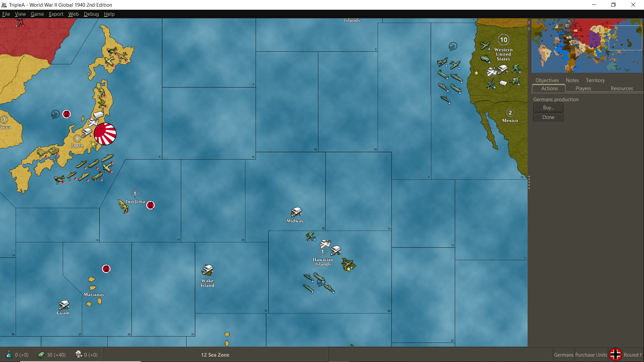Click the convoy marker near Korea
Image resolution: width=644 pixels, height=362 pixels.
click(x=55, y=114)
